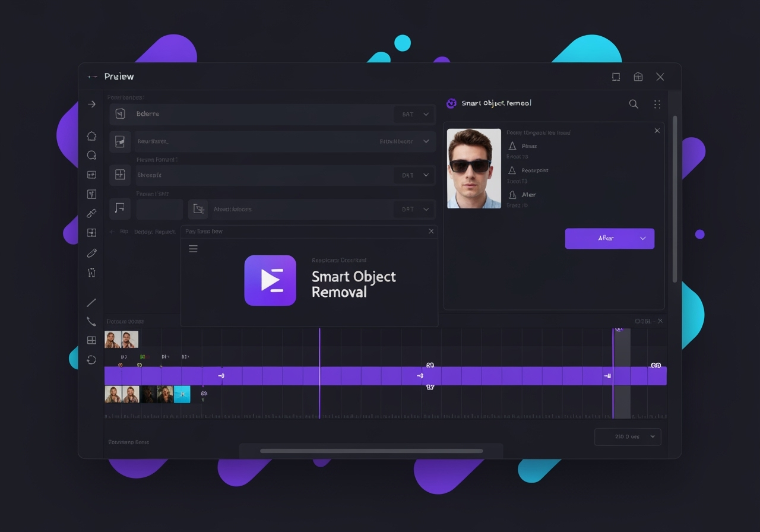Open the vertical dots menu in right panel

[657, 104]
